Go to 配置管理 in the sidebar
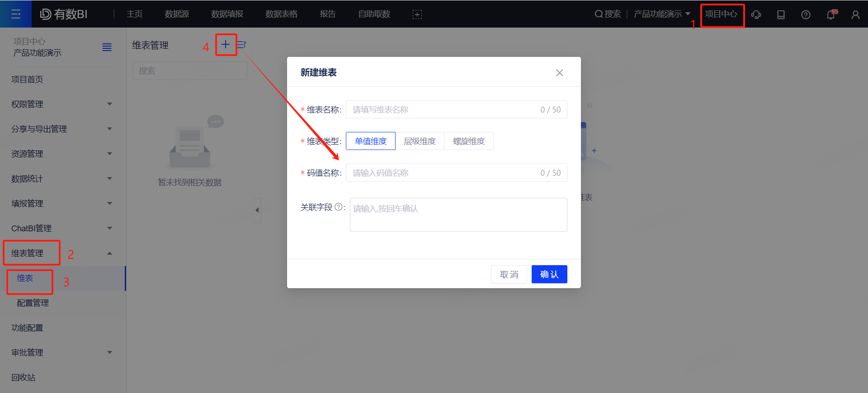 tap(33, 303)
